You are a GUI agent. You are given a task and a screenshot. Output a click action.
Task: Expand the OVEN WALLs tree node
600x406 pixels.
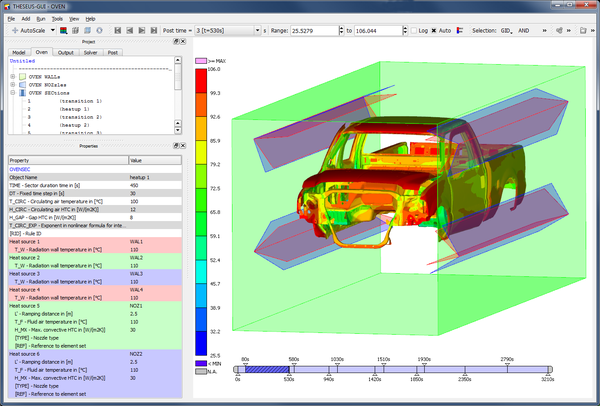[13, 76]
